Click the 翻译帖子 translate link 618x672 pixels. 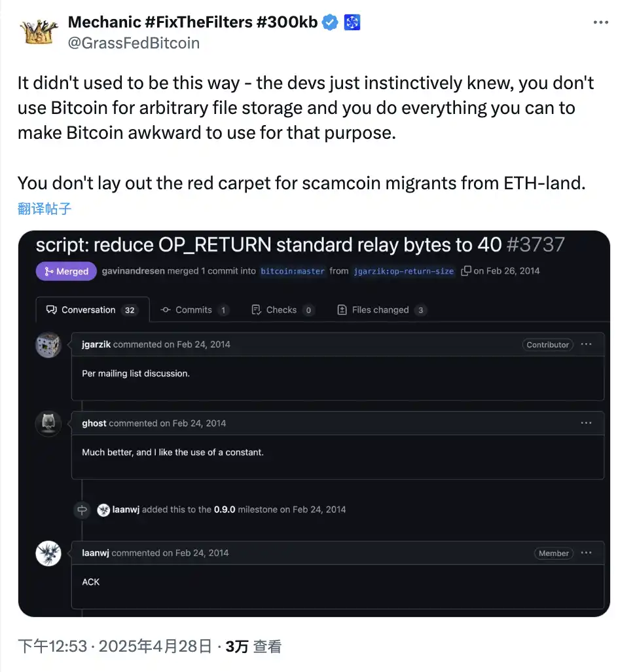pyautogui.click(x=45, y=209)
